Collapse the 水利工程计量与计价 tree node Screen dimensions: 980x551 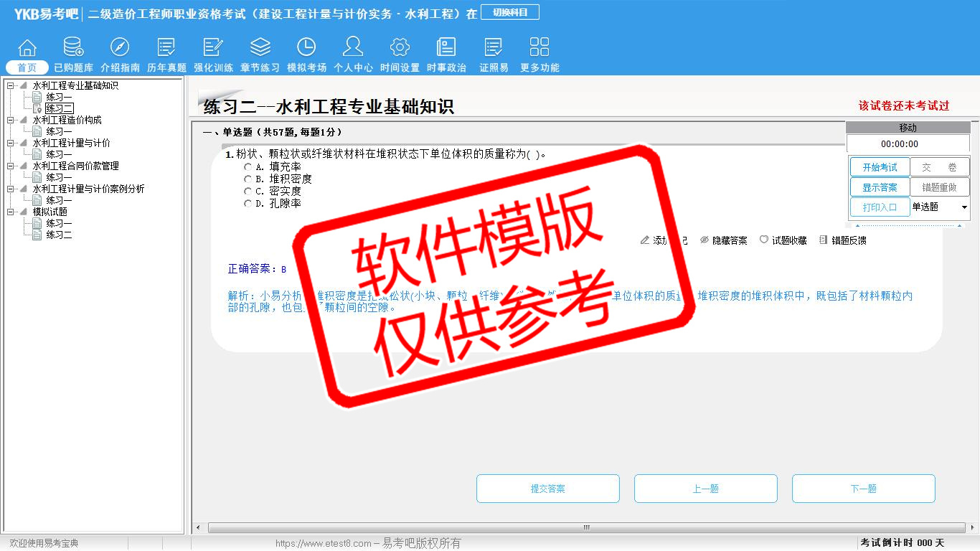coord(11,143)
